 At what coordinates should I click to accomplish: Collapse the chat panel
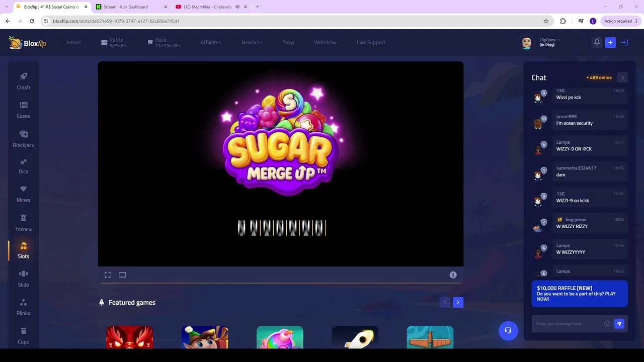pyautogui.click(x=622, y=77)
